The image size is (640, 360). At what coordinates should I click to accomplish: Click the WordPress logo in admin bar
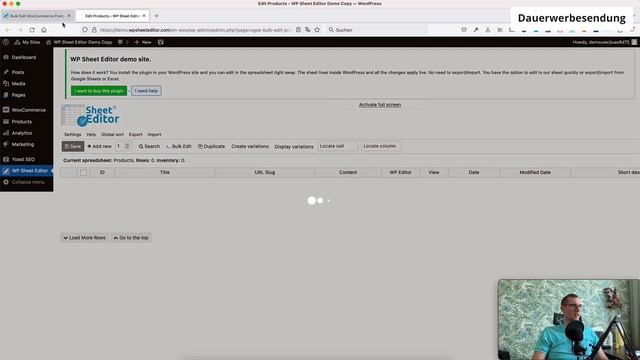point(6,42)
